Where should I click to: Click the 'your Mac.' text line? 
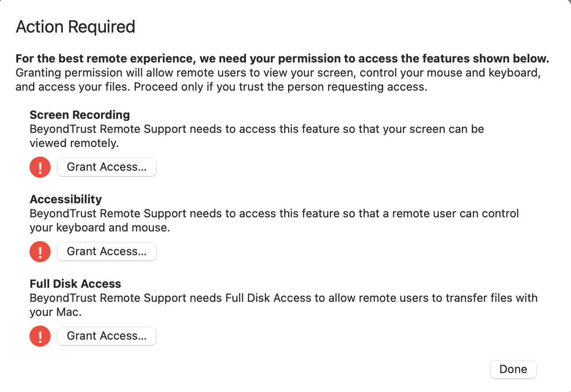tap(56, 312)
